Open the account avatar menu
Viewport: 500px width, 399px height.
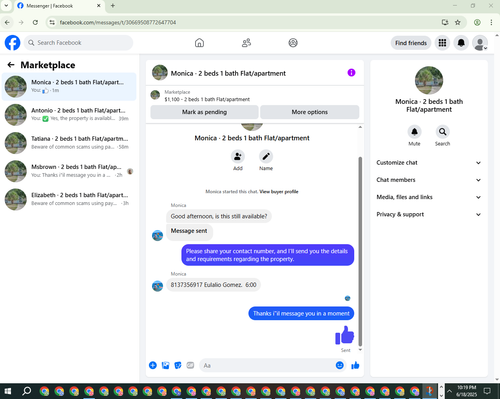[x=480, y=43]
